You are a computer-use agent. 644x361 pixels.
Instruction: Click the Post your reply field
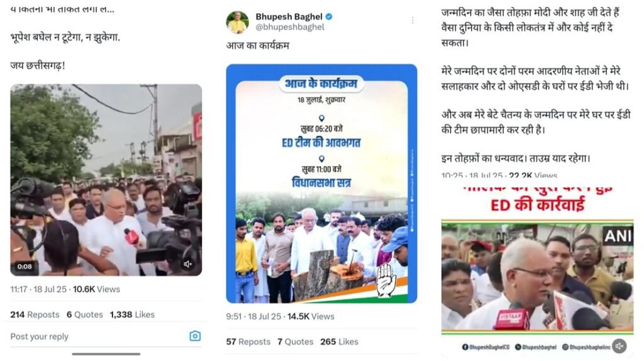pos(99,336)
